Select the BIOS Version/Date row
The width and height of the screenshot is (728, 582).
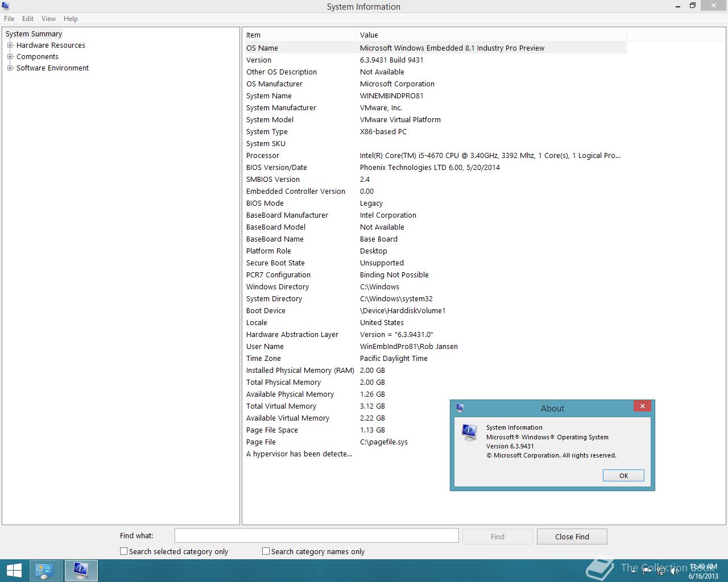tap(436, 167)
